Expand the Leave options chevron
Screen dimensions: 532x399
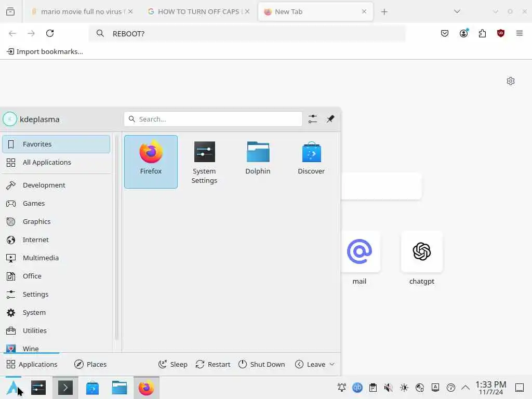point(332,364)
